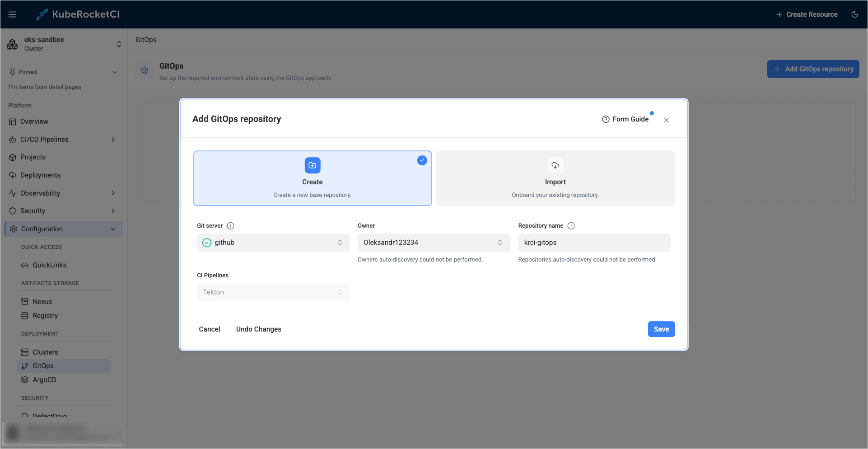This screenshot has height=449, width=868.
Task: Click the Registry database icon
Action: pyautogui.click(x=25, y=316)
